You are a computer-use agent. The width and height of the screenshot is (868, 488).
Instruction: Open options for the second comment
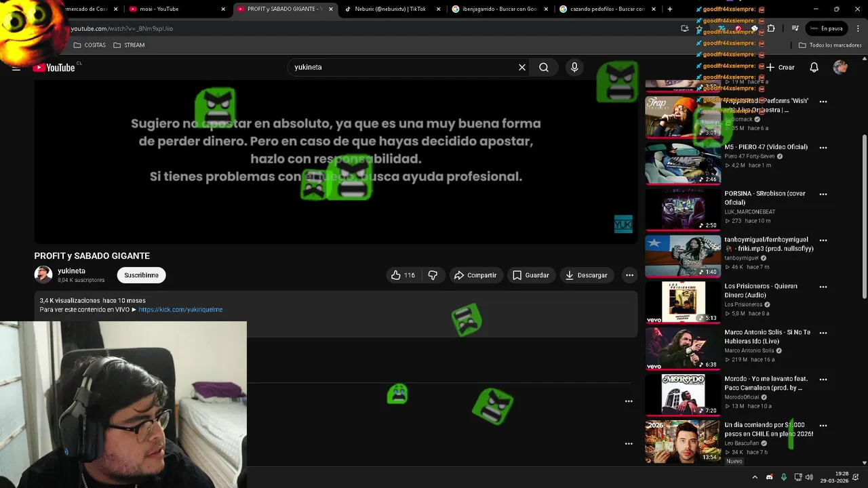629,443
